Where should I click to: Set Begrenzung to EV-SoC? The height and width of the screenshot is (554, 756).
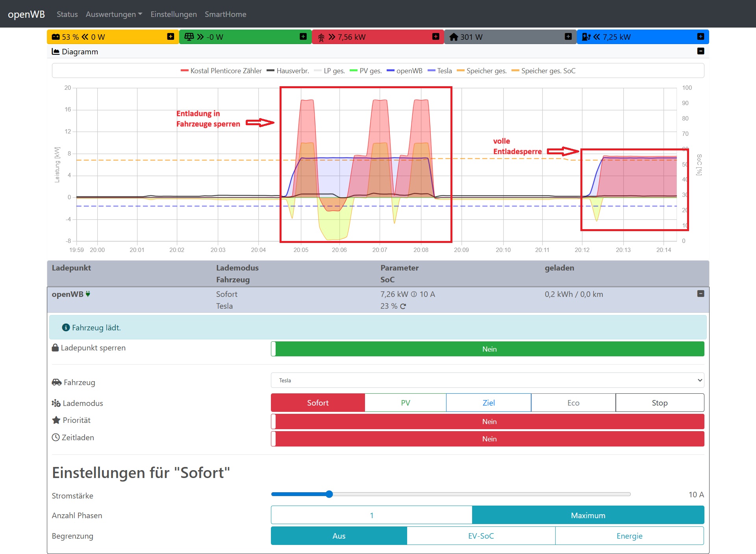[481, 536]
